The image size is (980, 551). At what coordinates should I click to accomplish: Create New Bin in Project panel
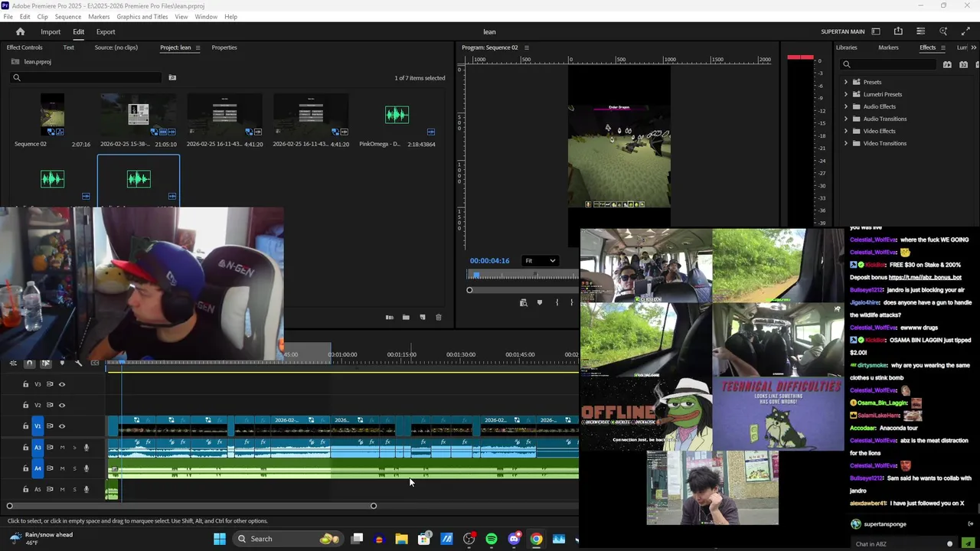click(x=406, y=317)
